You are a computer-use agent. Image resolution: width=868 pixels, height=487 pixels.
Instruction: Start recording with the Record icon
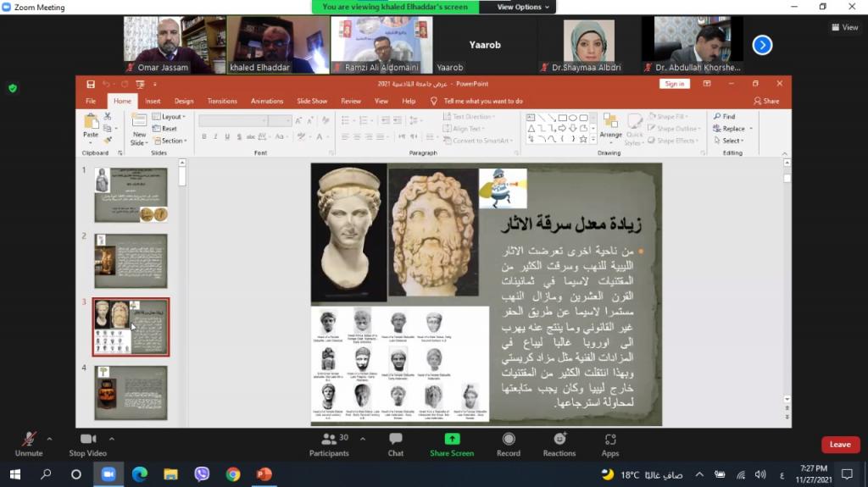coord(509,439)
